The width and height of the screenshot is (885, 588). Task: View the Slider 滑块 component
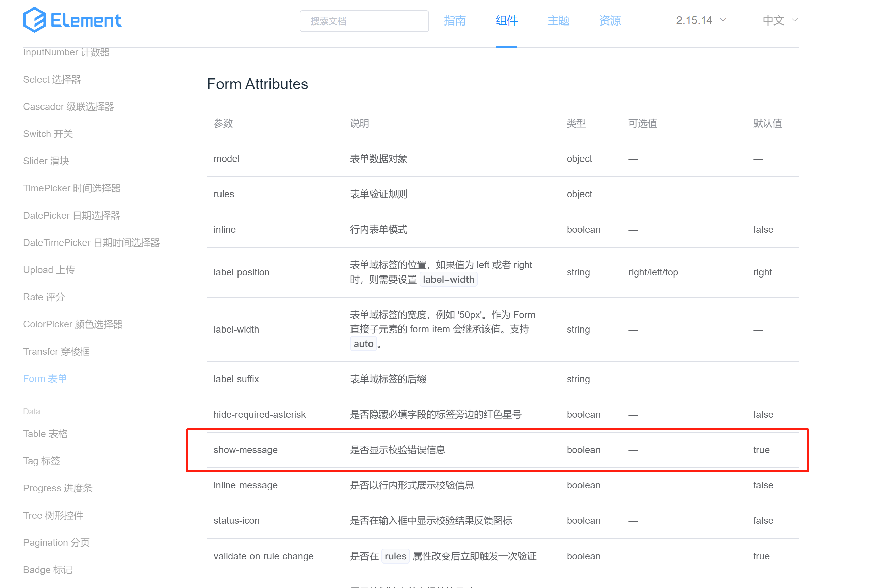[x=46, y=161]
